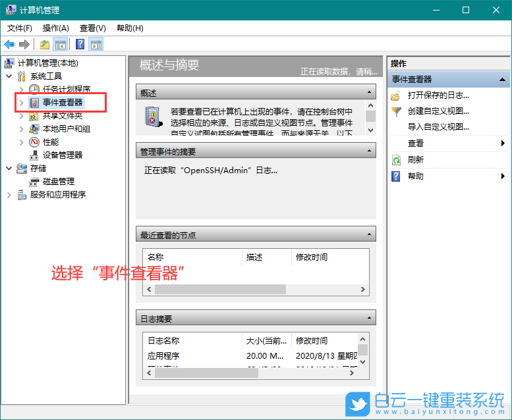Collapse the 事件查看器 actions group
The image size is (512, 420).
[502, 79]
